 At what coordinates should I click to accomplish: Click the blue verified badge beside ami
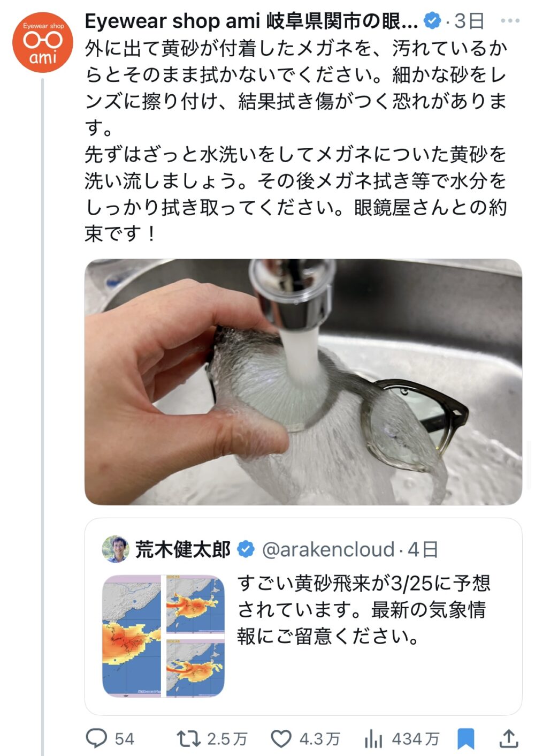432,21
